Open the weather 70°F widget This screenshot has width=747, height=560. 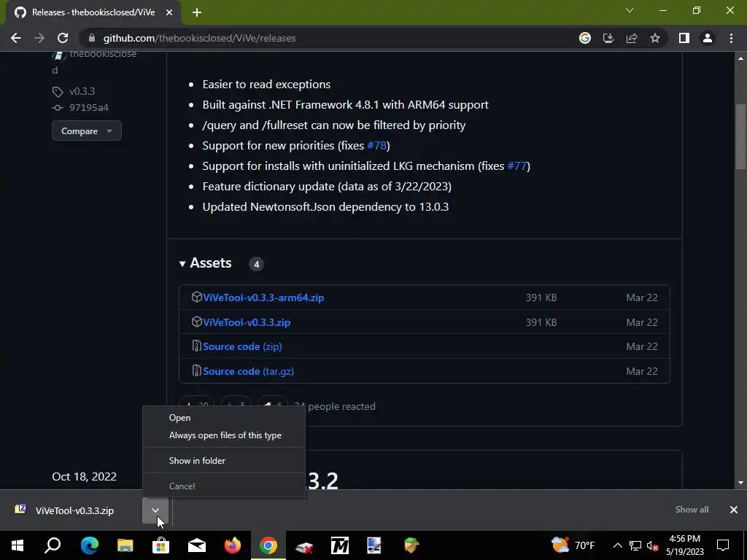click(573, 545)
